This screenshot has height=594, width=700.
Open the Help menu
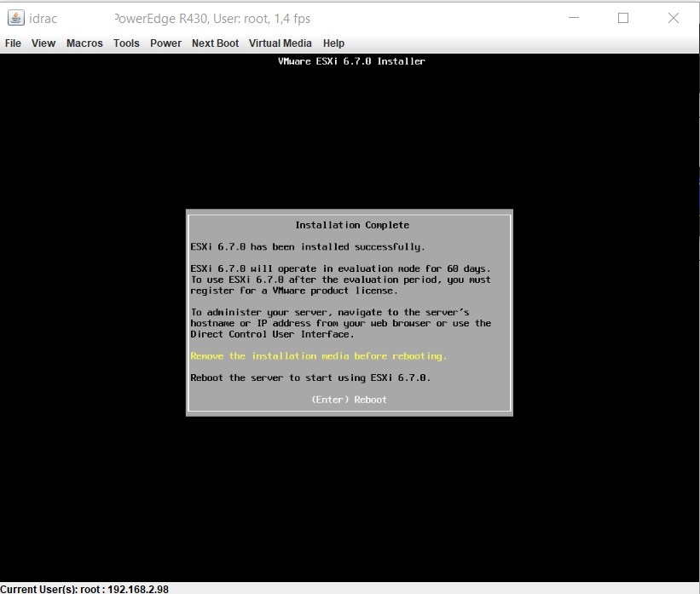[x=333, y=43]
